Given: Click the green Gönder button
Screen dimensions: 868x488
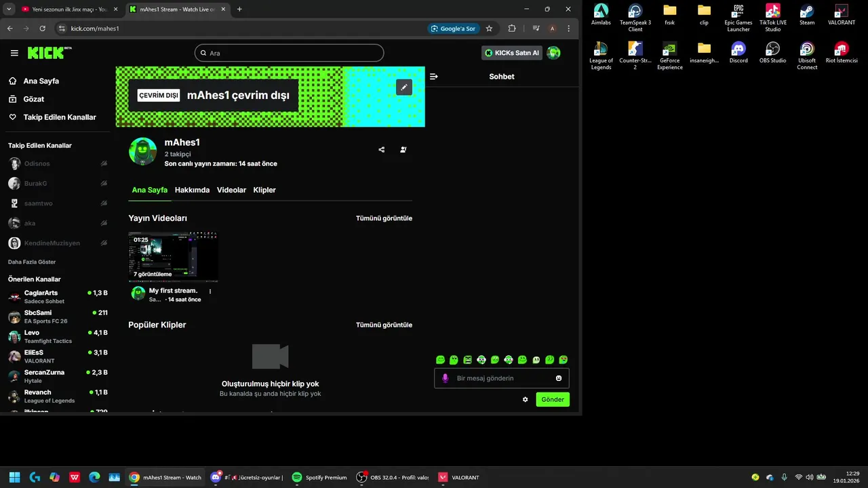Looking at the screenshot, I should click(553, 399).
